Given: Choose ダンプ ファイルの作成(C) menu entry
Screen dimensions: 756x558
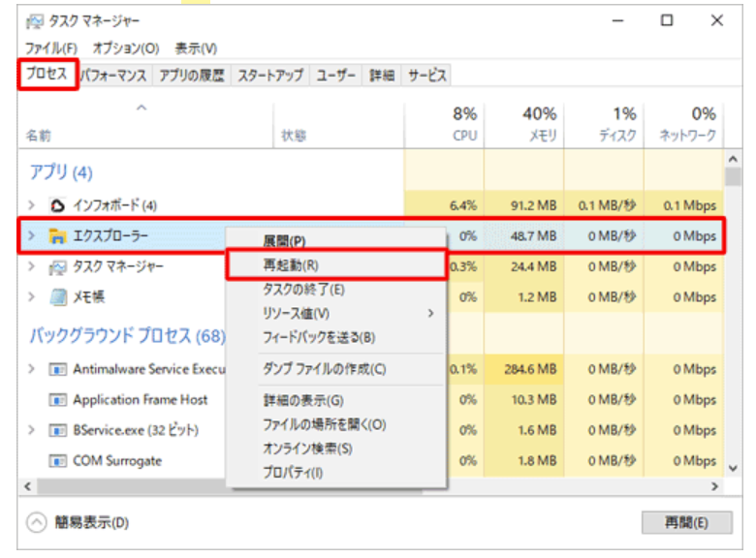Looking at the screenshot, I should tap(336, 370).
